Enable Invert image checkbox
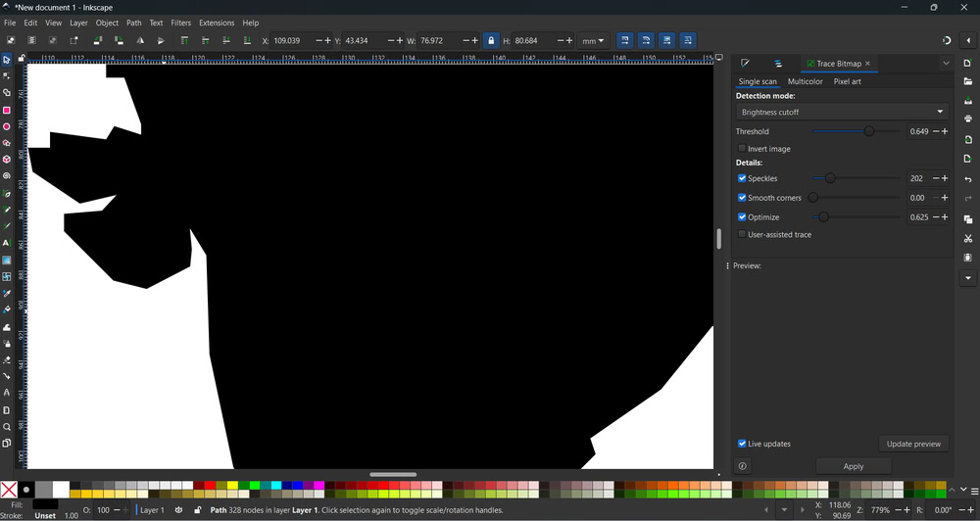Screen dimensions: 980x521 [x=742, y=149]
